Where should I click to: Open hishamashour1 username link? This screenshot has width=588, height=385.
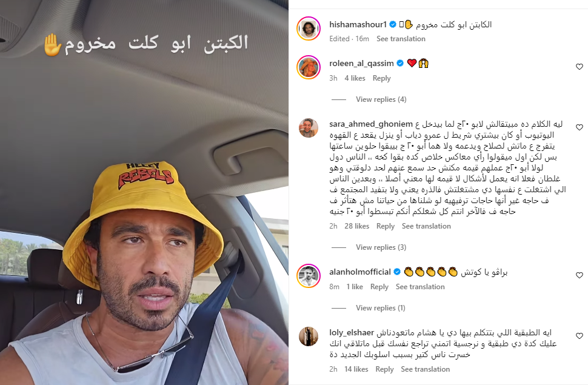[358, 24]
